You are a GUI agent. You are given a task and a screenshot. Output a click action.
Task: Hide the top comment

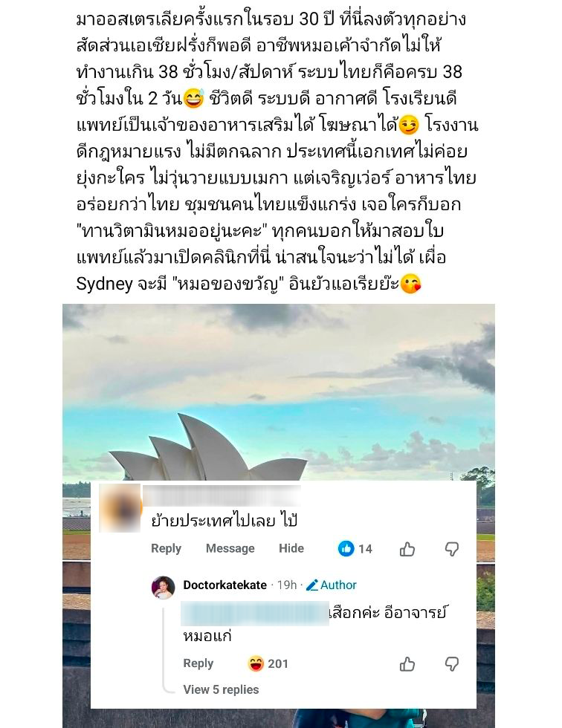pyautogui.click(x=291, y=549)
